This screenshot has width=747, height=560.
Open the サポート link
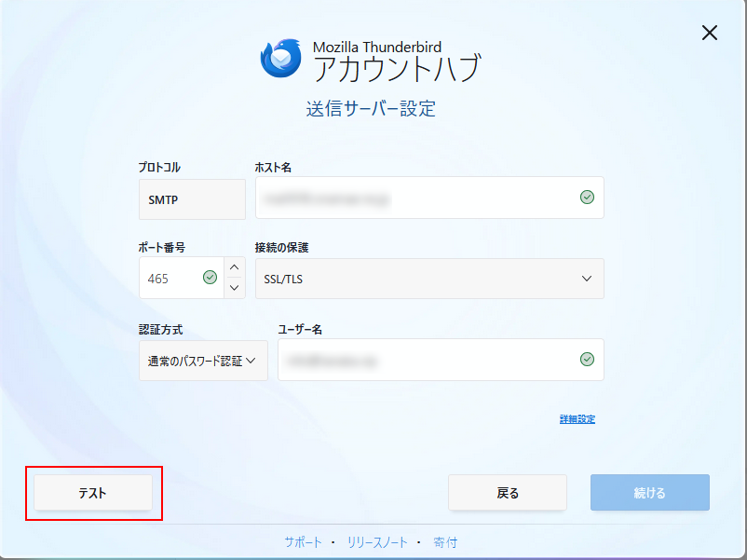(303, 542)
